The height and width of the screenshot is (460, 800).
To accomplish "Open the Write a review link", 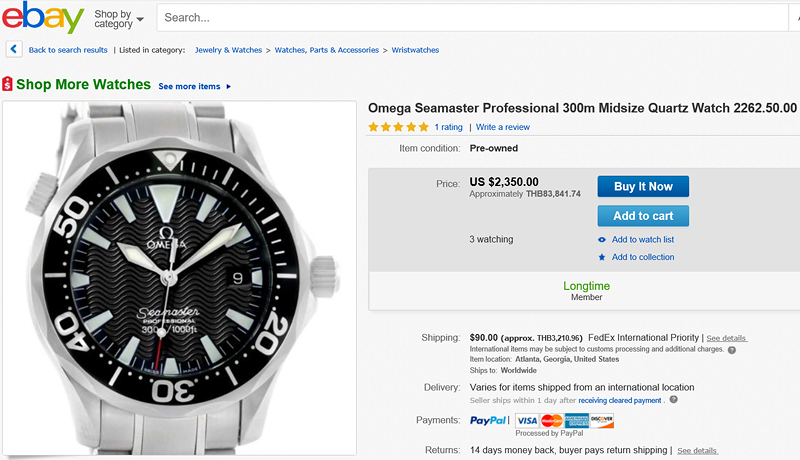I will [x=503, y=127].
